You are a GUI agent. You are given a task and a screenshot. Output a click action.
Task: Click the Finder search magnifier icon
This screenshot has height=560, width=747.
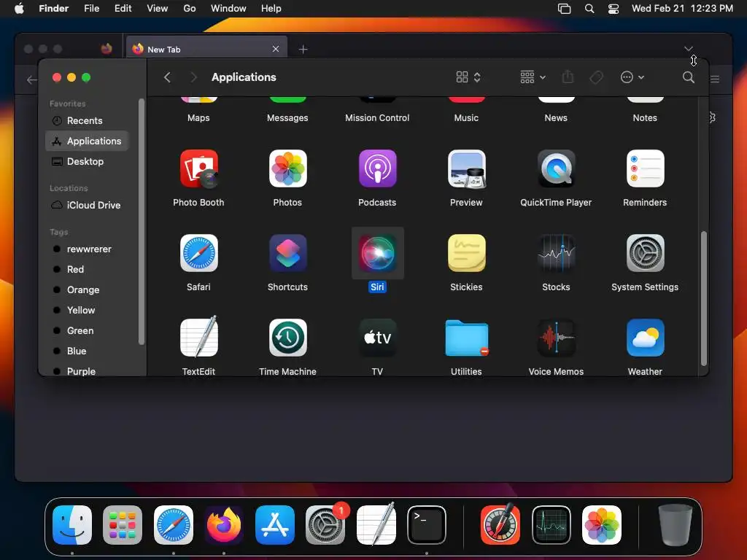tap(688, 77)
